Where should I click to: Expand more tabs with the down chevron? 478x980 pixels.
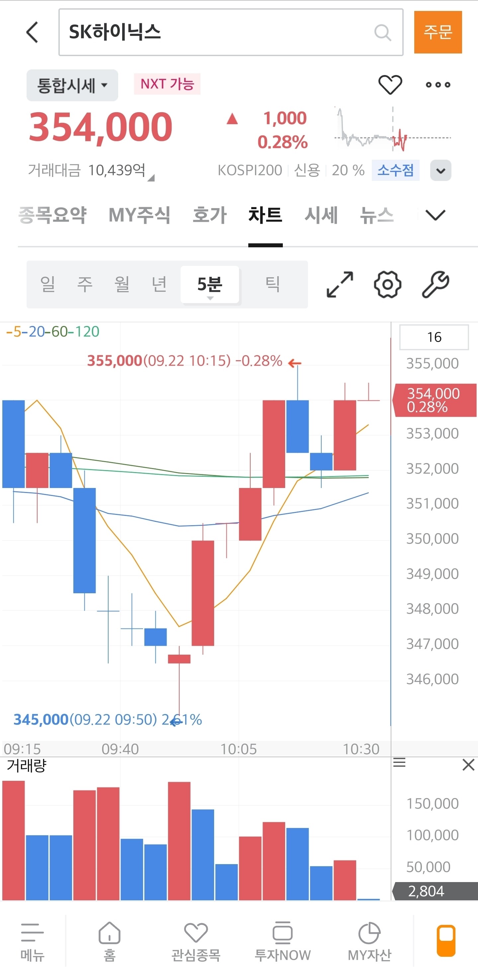coord(435,215)
